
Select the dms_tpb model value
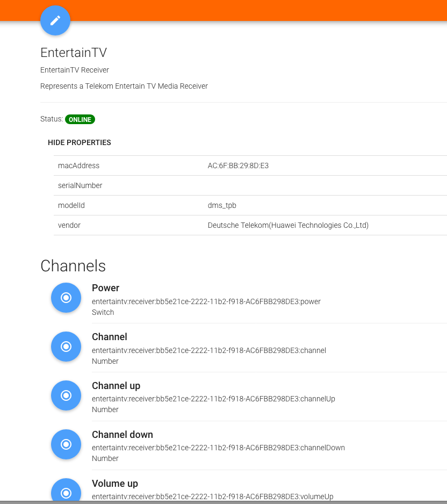coord(222,205)
